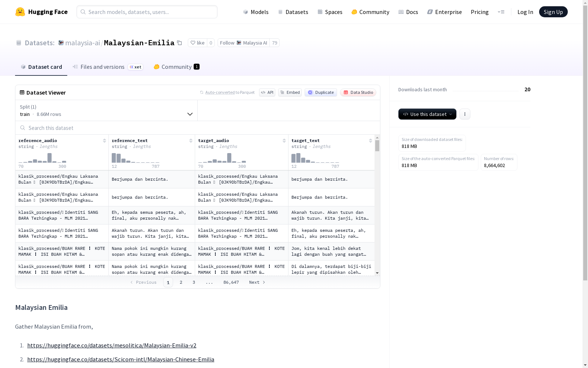
Task: Open the Malaysian-Chinese-Emilia dataset link
Action: tap(121, 359)
